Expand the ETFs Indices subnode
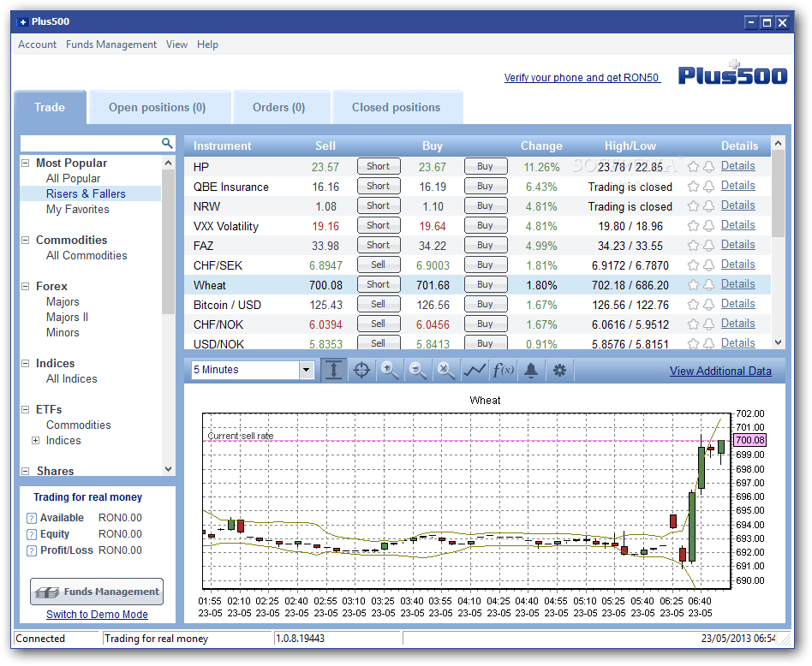This screenshot has height=666, width=812. [35, 440]
